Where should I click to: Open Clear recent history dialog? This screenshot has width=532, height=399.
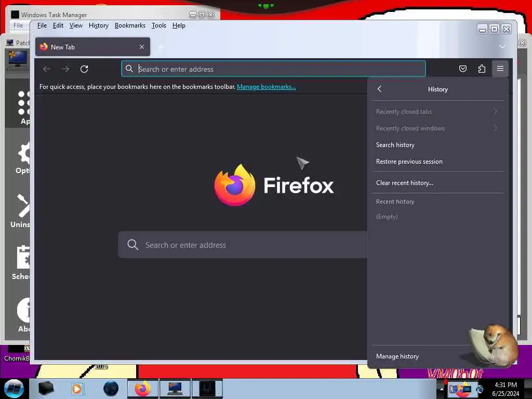click(x=437, y=183)
